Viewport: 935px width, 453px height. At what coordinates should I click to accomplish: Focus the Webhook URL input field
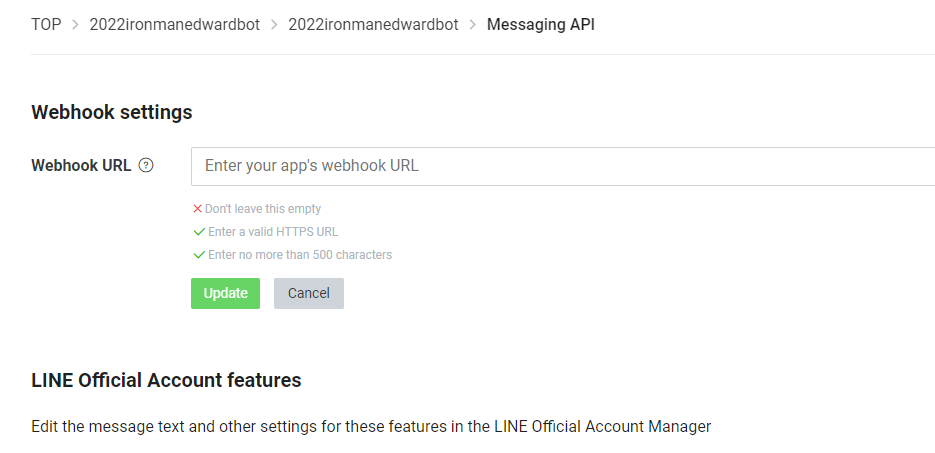[x=562, y=166]
